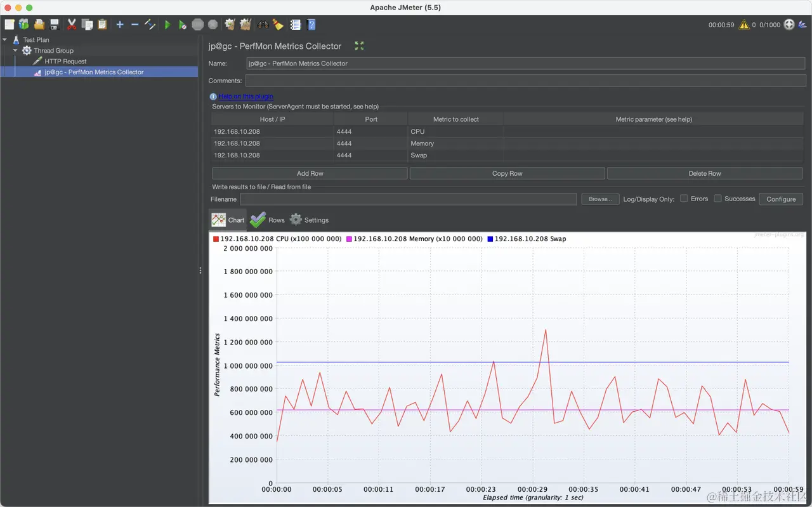Start the test with the green play icon
812x507 pixels.
(x=167, y=25)
